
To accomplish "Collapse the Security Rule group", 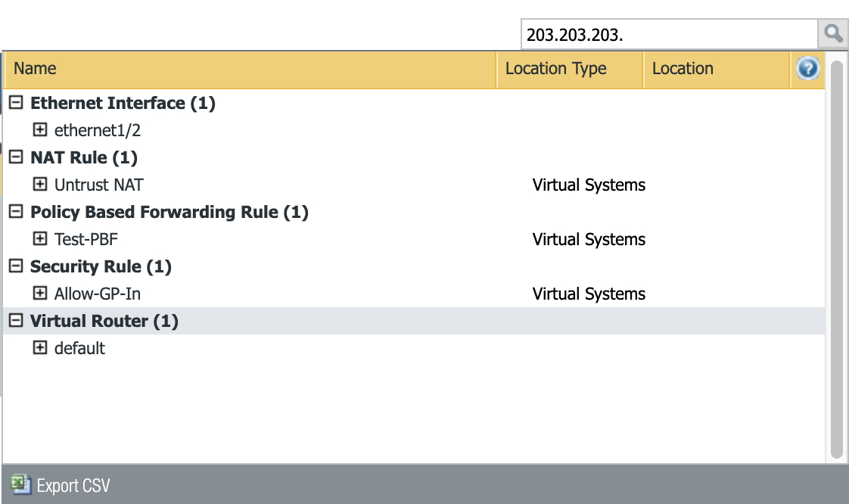I will (x=16, y=266).
